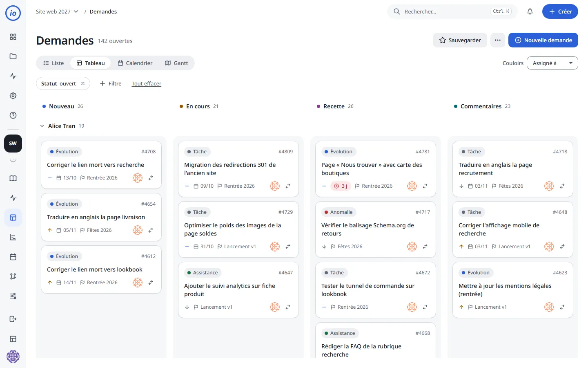The height and width of the screenshot is (368, 588).
Task: Switch to the Liste view tab
Action: point(53,63)
